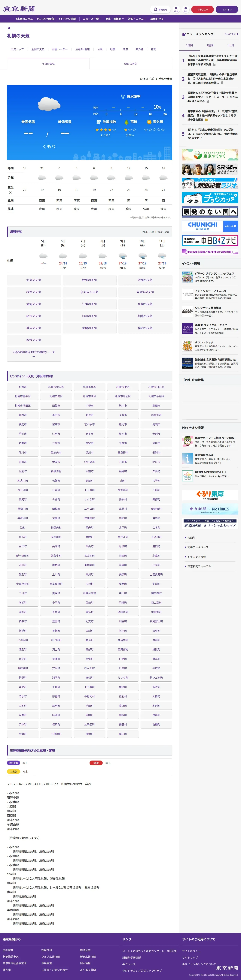Click the 東京情報さんぽ info icon

187,458
